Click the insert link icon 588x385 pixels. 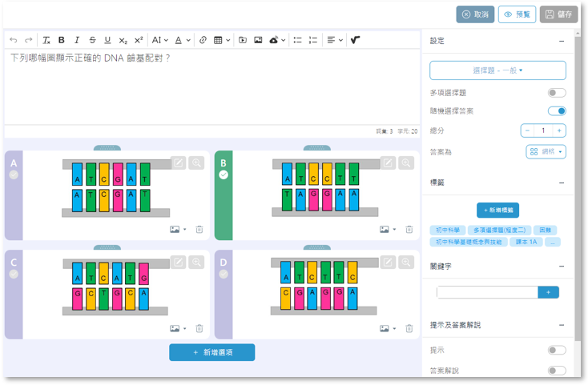tap(203, 40)
